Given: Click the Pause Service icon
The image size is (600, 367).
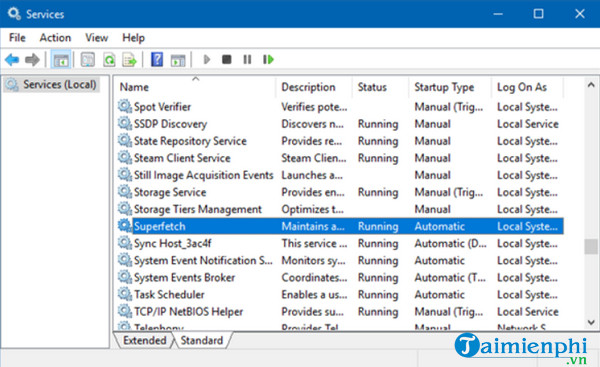Looking at the screenshot, I should click(247, 60).
